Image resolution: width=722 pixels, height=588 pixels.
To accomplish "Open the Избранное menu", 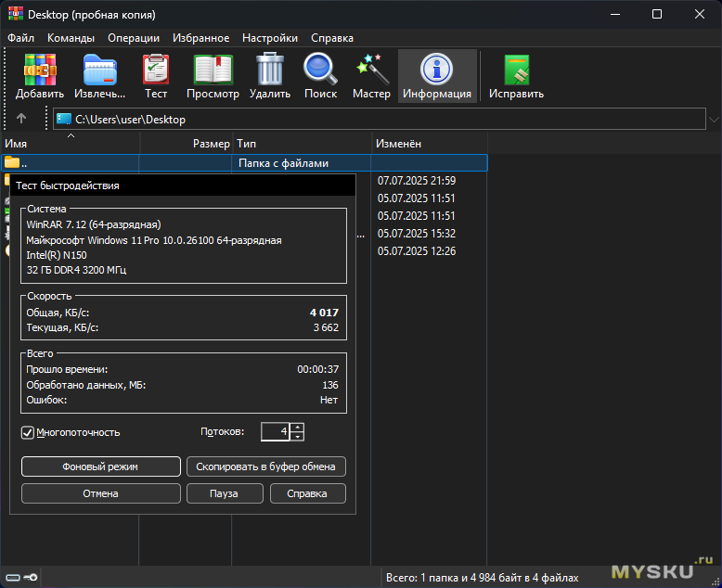I will pyautogui.click(x=200, y=38).
